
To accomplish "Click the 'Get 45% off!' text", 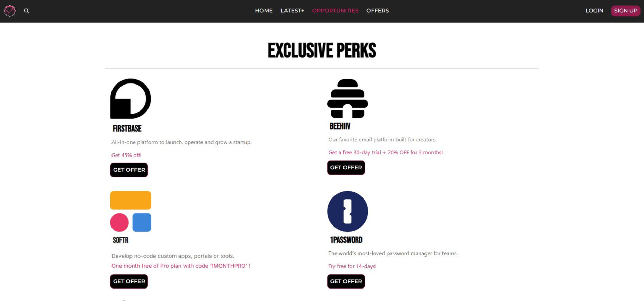I will (x=126, y=155).
